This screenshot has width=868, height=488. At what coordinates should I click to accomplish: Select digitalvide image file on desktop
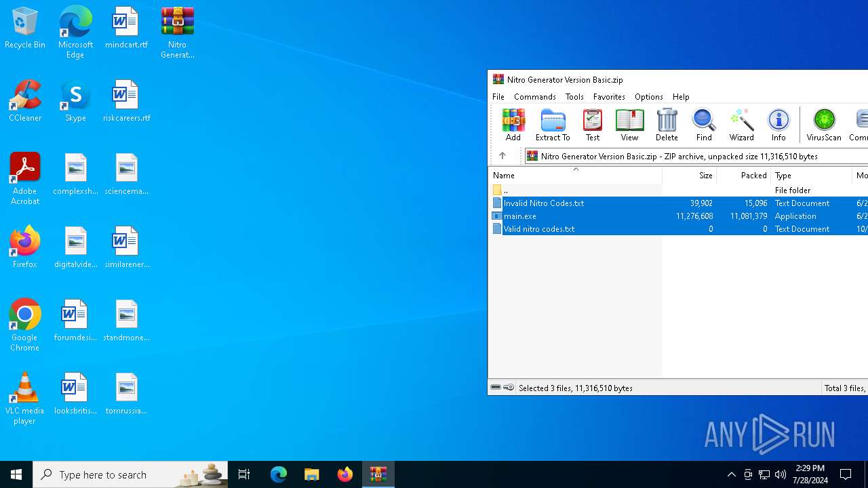pos(75,248)
